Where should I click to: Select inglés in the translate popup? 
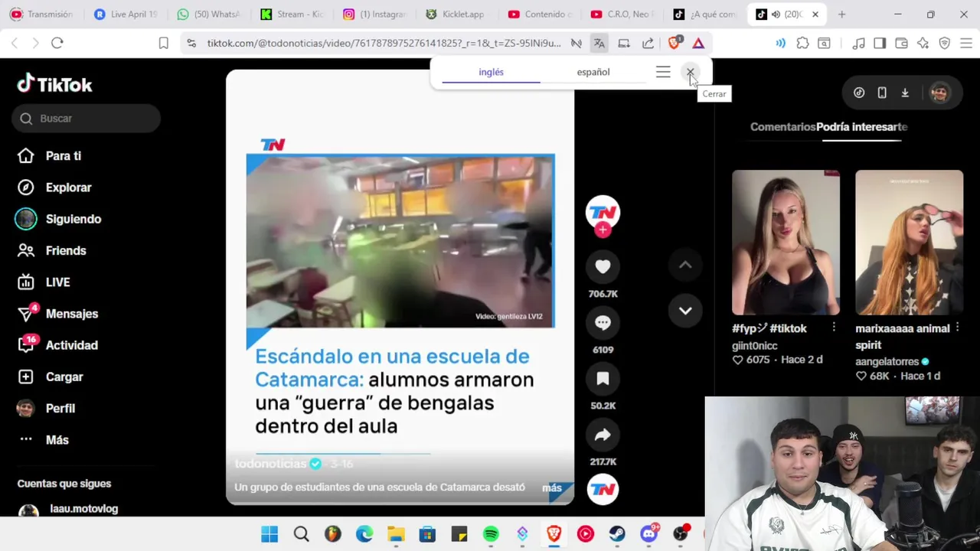[x=491, y=72]
